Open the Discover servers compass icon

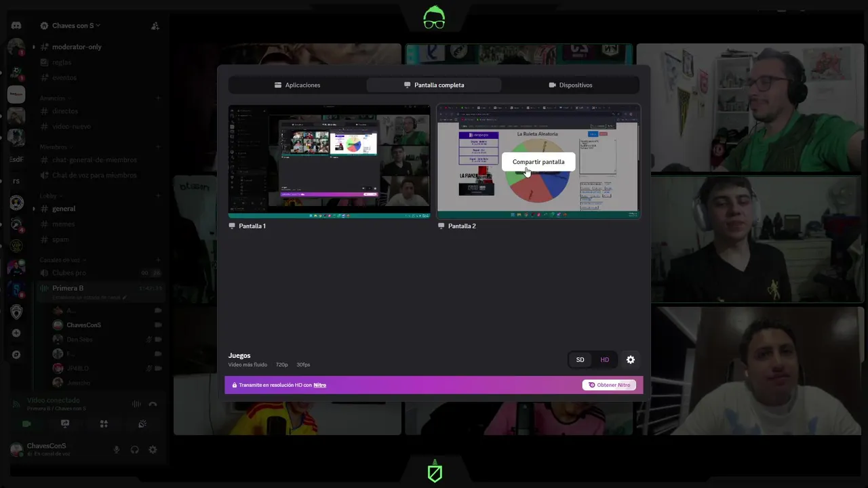16,354
